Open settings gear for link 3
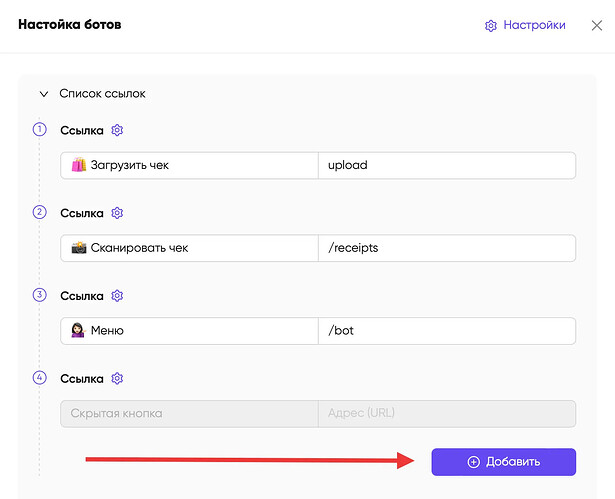Screen dimensions: 615x499 117,295
